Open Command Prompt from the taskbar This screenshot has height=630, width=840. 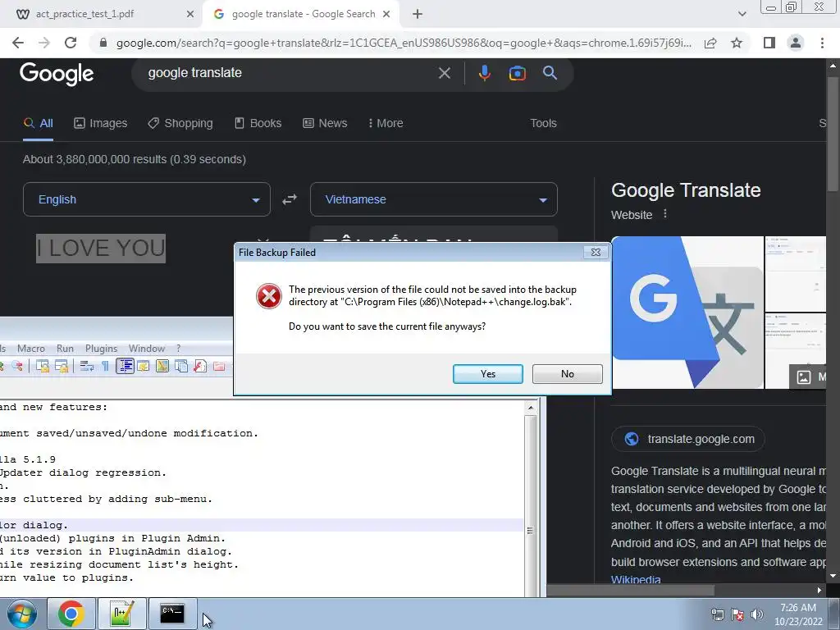click(x=172, y=614)
